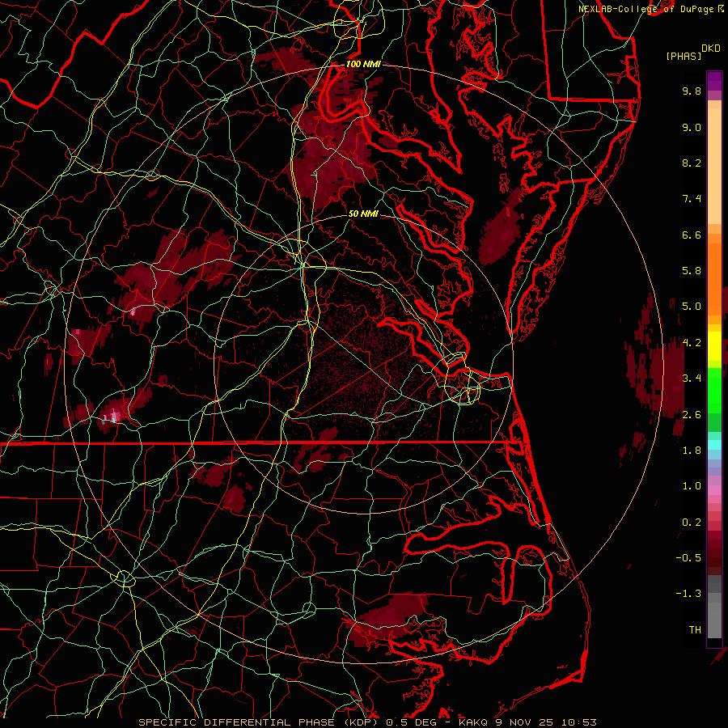Image resolution: width=728 pixels, height=728 pixels.
Task: Click the 5.0 scale value
Action: [x=692, y=307]
